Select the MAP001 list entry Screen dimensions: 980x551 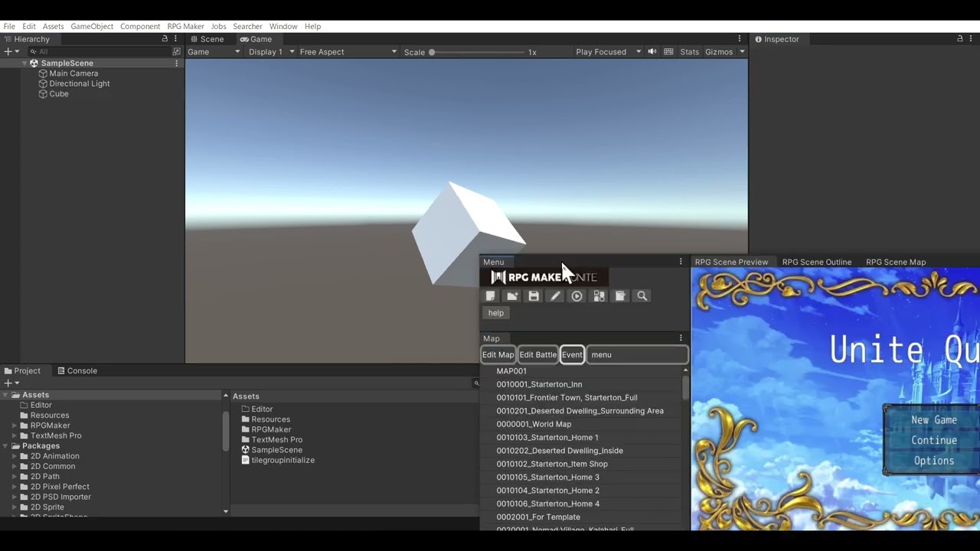511,371
